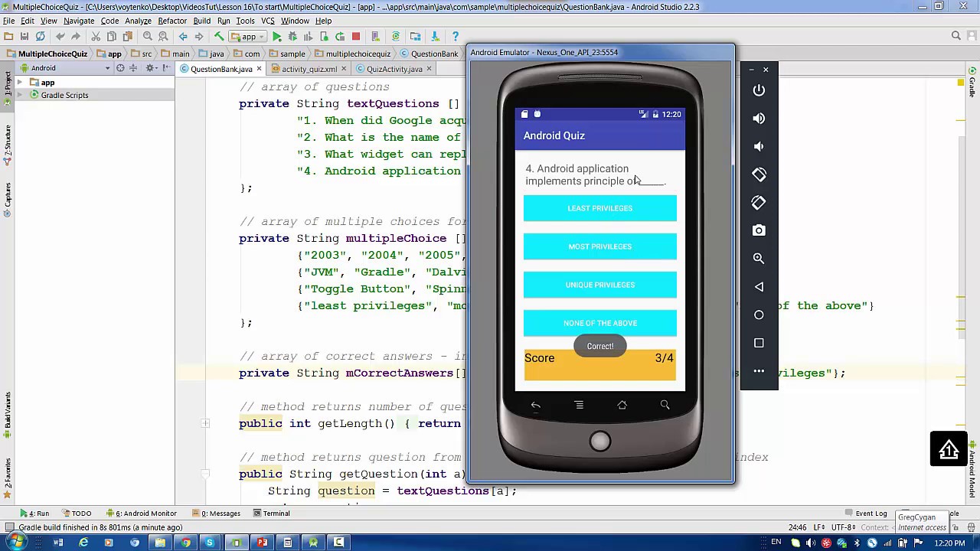Tap the emulator phone Home key
980x551 pixels.
[x=622, y=406]
